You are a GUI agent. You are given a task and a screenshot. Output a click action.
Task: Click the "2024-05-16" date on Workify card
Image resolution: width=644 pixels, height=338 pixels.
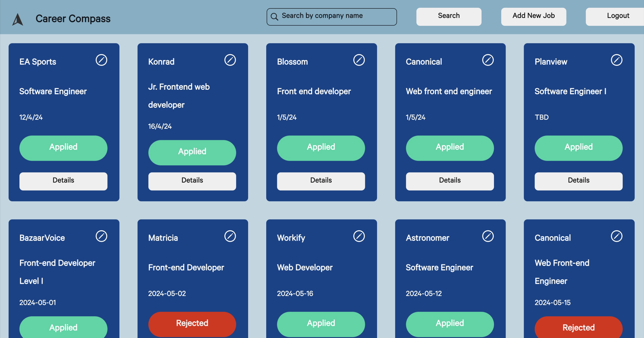(295, 293)
